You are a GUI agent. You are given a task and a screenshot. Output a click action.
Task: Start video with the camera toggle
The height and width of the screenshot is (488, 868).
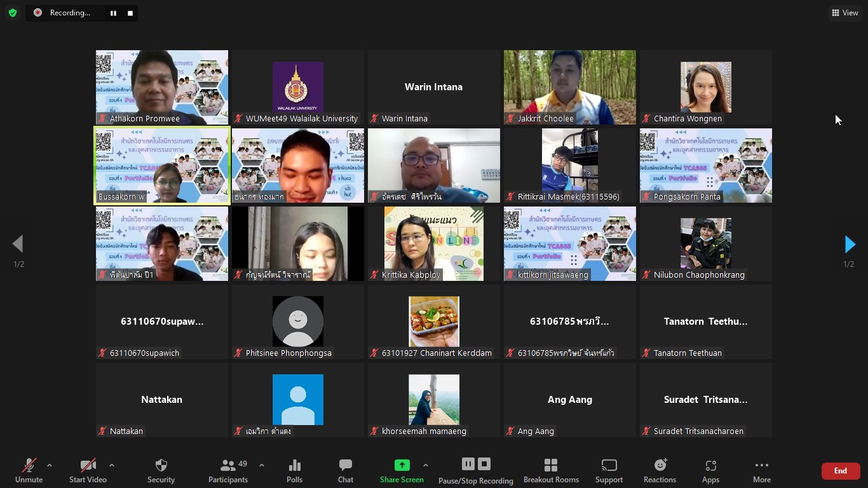click(x=88, y=466)
